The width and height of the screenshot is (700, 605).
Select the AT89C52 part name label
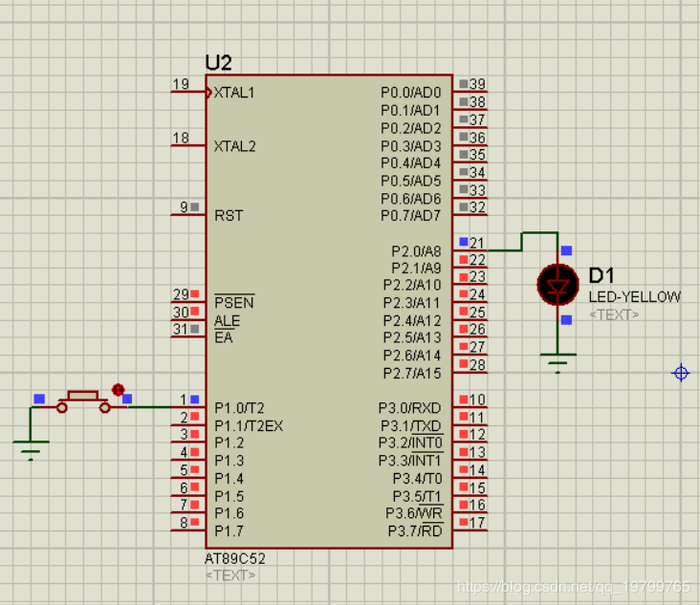pos(235,558)
